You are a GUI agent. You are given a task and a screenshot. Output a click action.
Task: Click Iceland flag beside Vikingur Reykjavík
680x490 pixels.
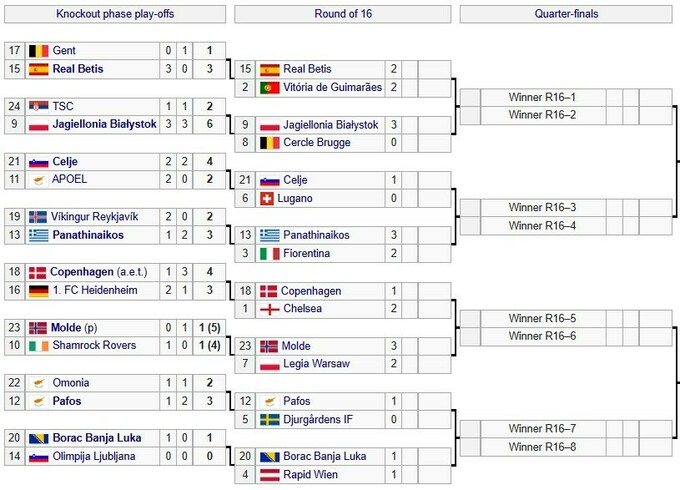(x=38, y=217)
